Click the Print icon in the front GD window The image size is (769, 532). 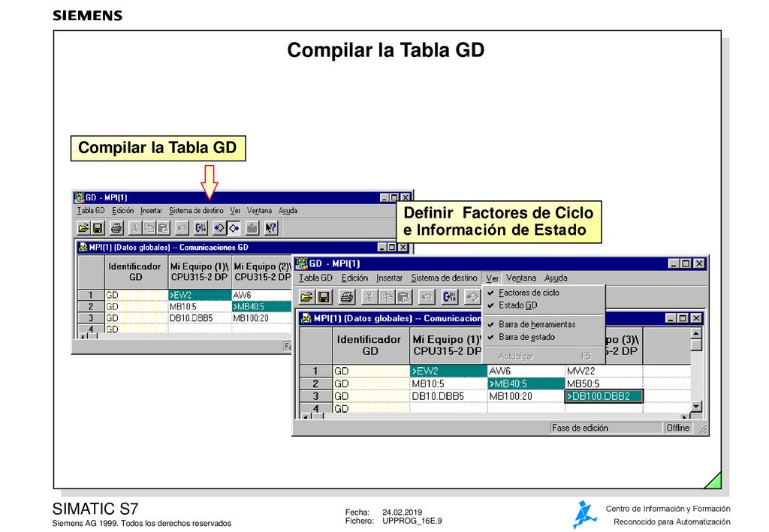347,297
